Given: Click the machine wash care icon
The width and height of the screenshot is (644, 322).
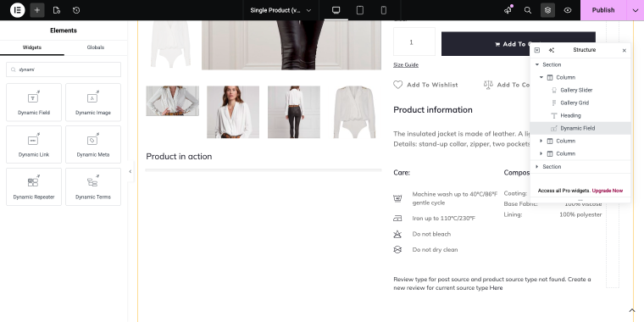Looking at the screenshot, I should pos(397,198).
